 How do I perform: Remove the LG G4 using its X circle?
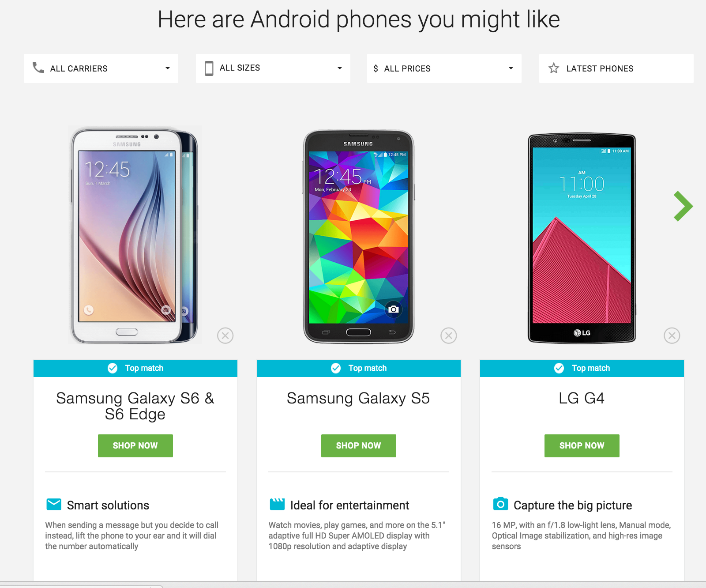(672, 335)
